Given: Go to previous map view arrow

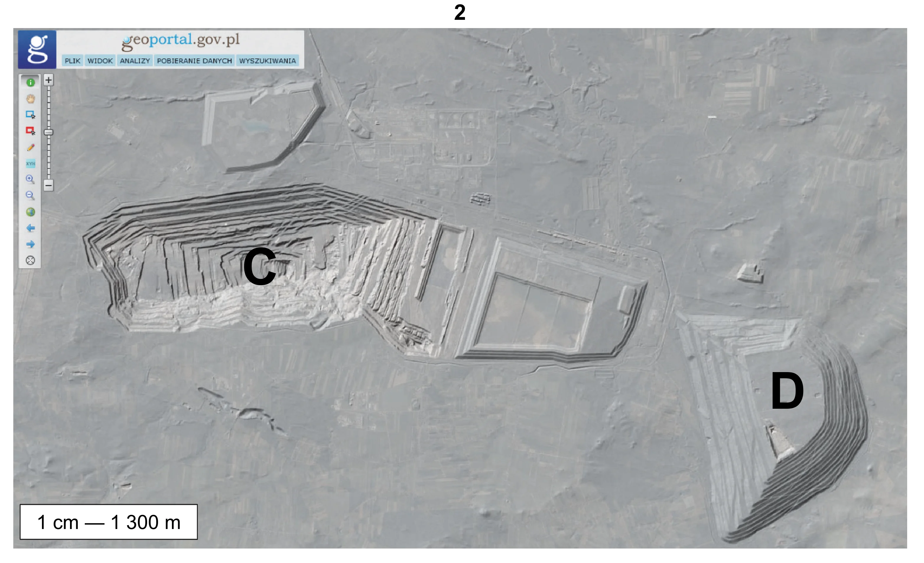Looking at the screenshot, I should [31, 228].
